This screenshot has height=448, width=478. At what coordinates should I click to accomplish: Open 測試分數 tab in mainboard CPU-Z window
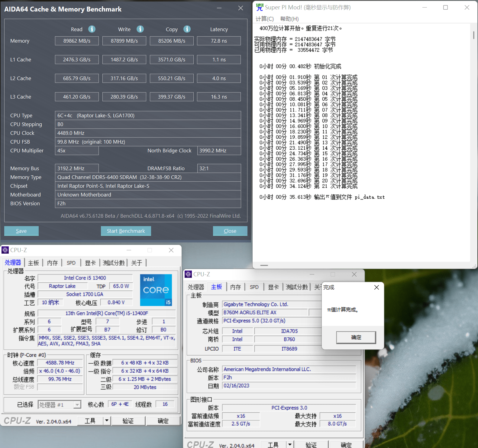pos(297,287)
